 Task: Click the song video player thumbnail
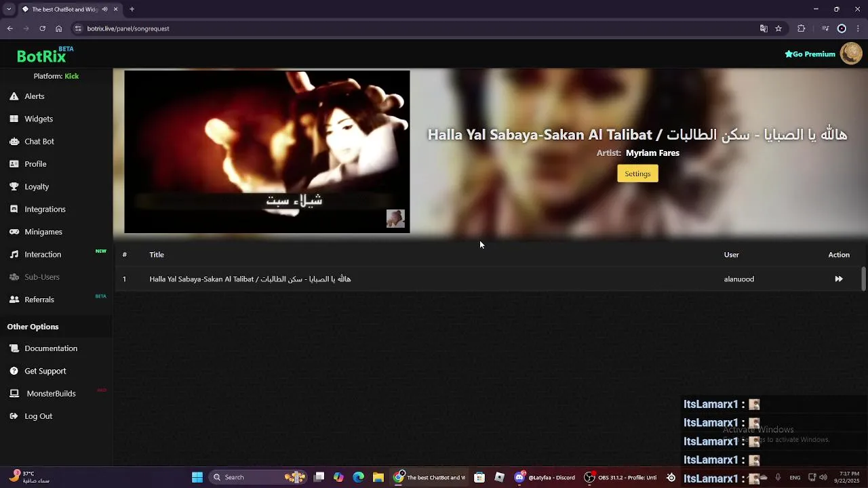click(267, 152)
